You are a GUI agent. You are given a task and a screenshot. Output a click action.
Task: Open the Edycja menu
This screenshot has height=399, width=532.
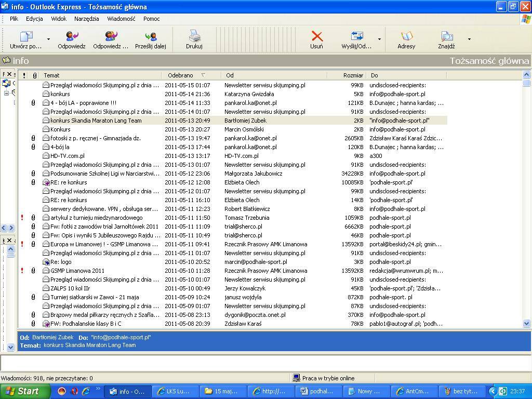[34, 19]
